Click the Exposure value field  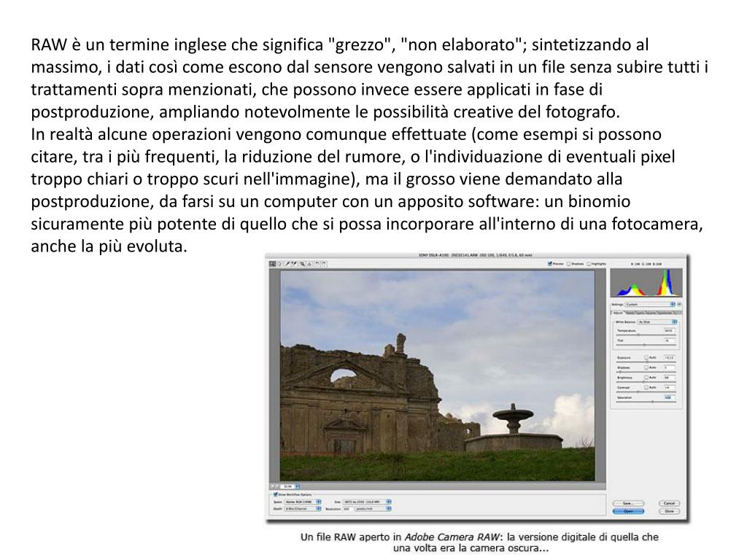[x=670, y=357]
